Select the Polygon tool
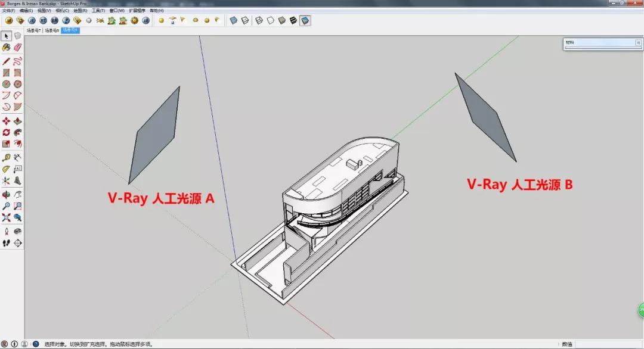This screenshot has height=349, width=644. coord(18,84)
